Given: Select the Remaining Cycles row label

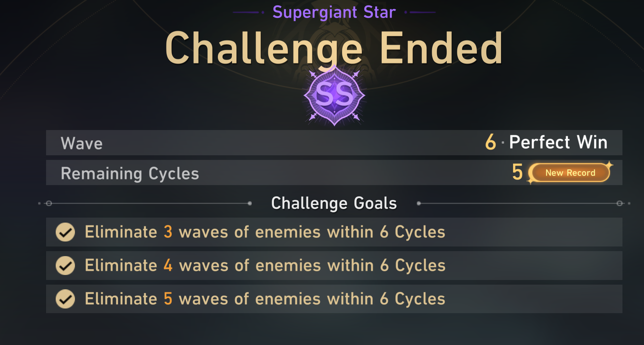Looking at the screenshot, I should point(130,173).
